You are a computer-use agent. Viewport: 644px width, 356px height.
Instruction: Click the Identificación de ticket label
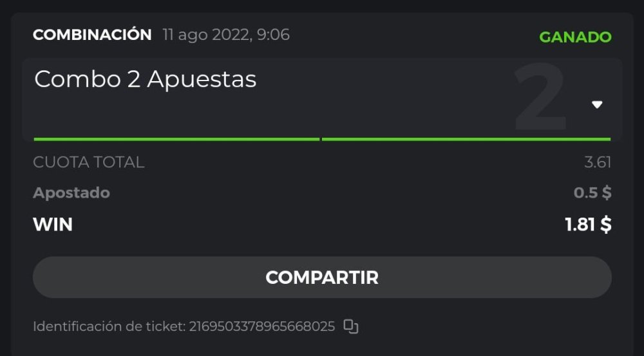point(109,326)
